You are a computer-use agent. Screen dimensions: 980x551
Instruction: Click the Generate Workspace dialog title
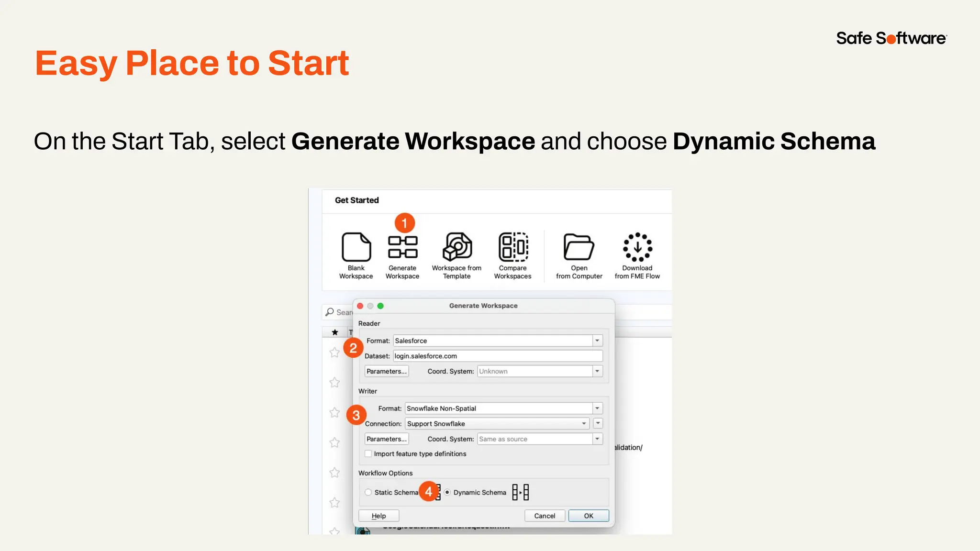click(x=483, y=306)
